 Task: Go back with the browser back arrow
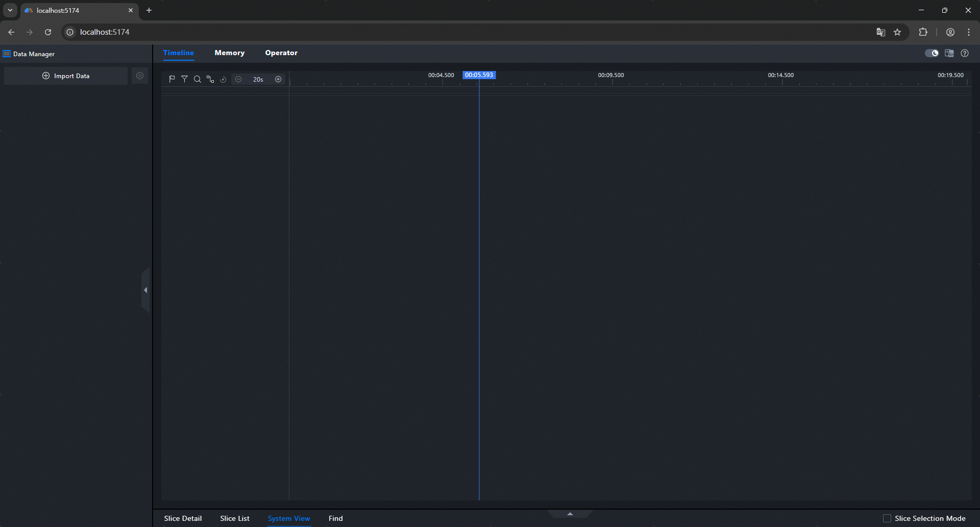[11, 32]
